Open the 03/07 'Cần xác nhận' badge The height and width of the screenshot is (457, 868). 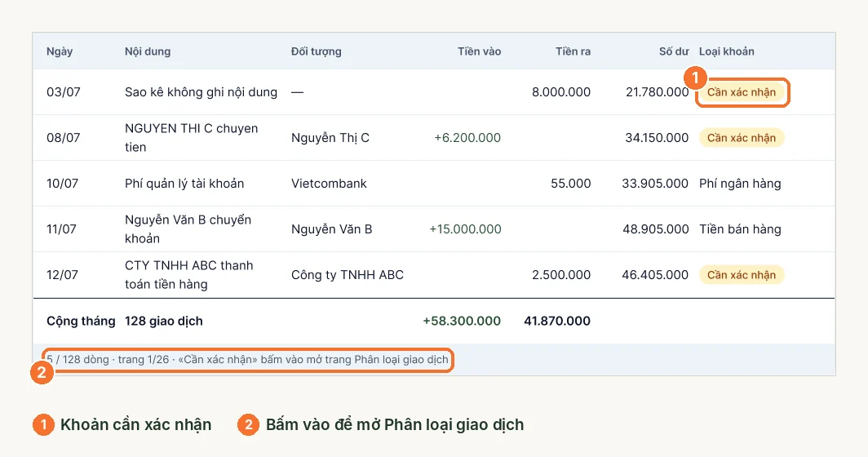[x=742, y=92]
